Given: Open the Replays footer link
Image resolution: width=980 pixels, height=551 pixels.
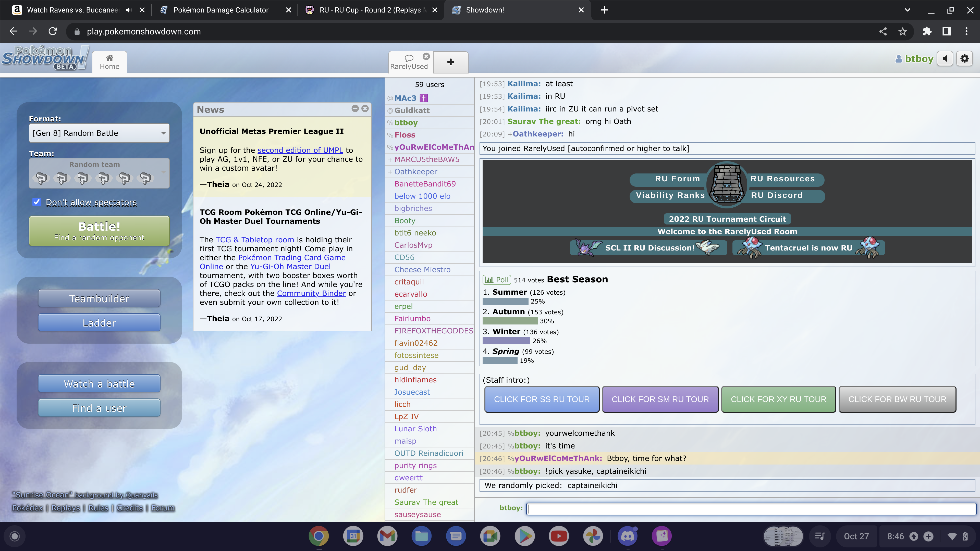Looking at the screenshot, I should [x=65, y=508].
